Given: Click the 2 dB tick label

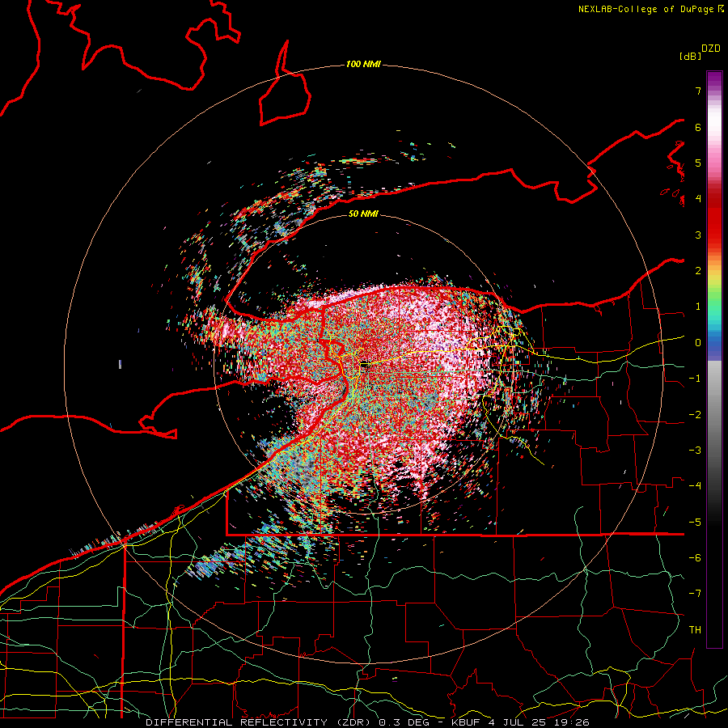Looking at the screenshot, I should click(698, 271).
